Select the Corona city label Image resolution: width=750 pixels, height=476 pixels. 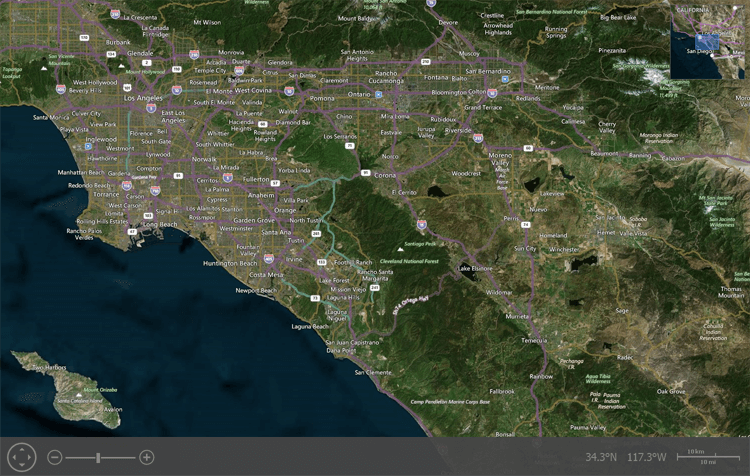[x=385, y=176]
